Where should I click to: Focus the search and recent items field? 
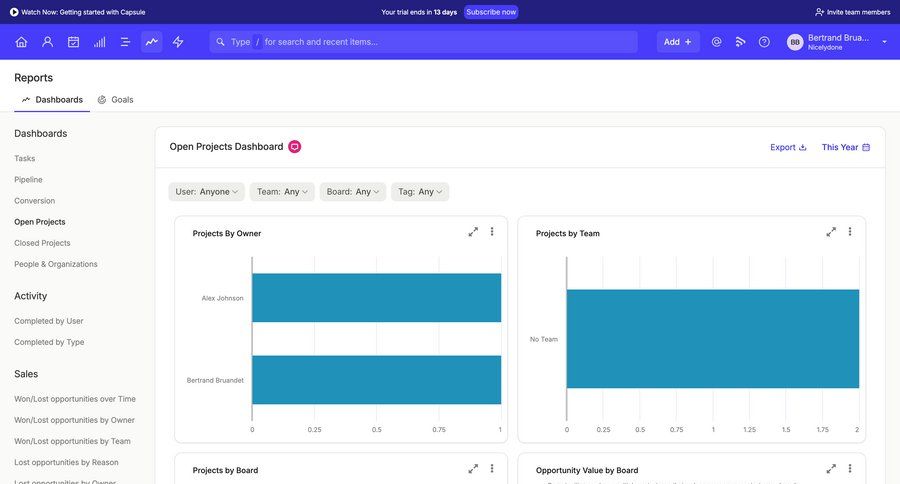[424, 42]
